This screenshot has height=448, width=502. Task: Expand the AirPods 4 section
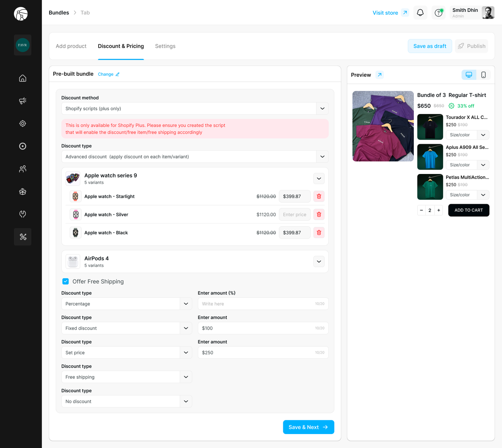[x=319, y=261]
